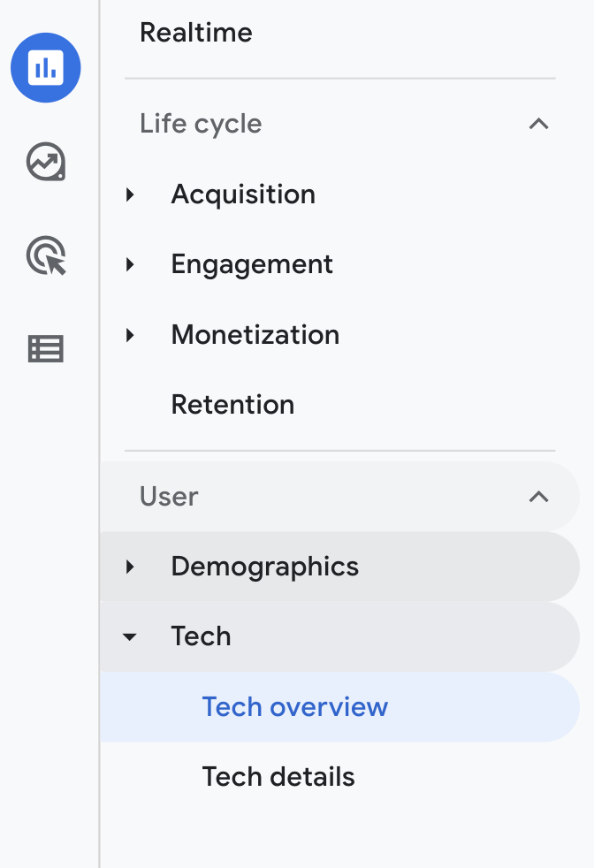The height and width of the screenshot is (868, 594).
Task: Click the Monetization label
Action: point(255,335)
